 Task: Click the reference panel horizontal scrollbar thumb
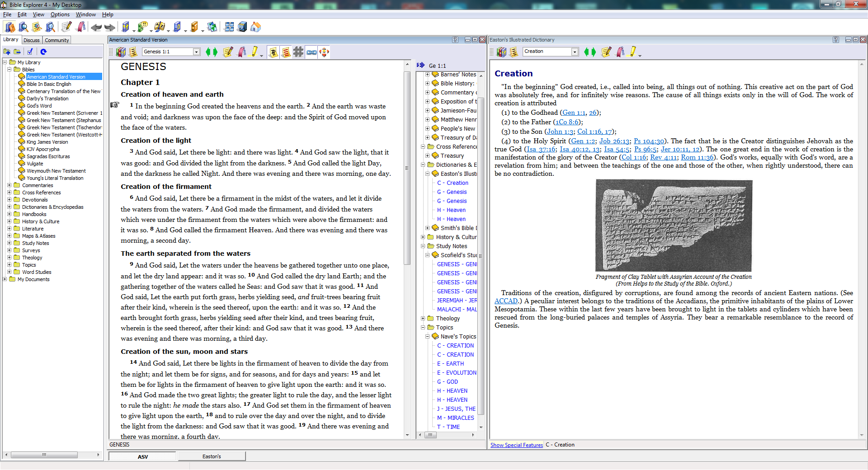(430, 435)
